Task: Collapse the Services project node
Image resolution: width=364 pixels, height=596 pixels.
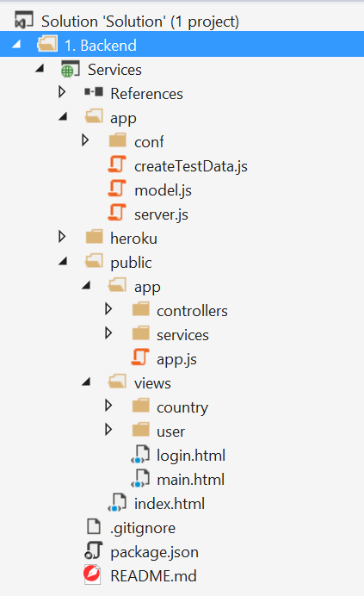Action: coord(40,68)
